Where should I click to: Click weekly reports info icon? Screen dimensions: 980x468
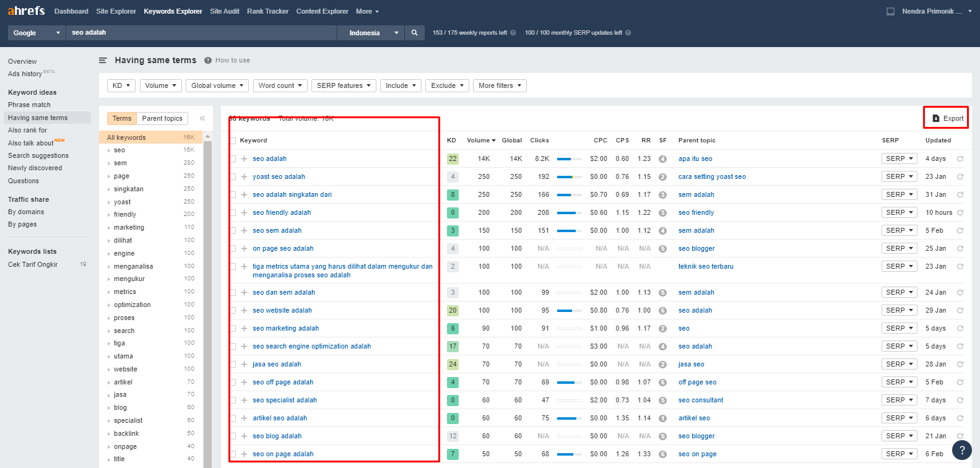(x=513, y=33)
